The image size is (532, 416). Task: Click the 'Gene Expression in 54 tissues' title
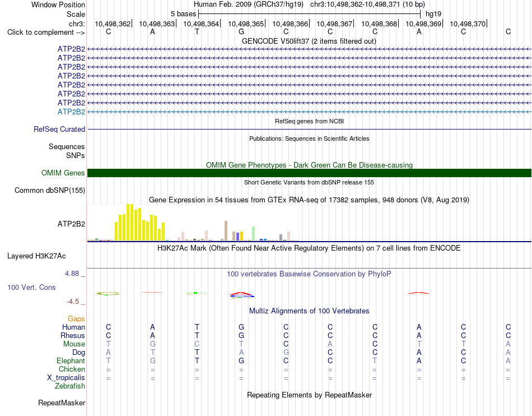[x=309, y=200]
